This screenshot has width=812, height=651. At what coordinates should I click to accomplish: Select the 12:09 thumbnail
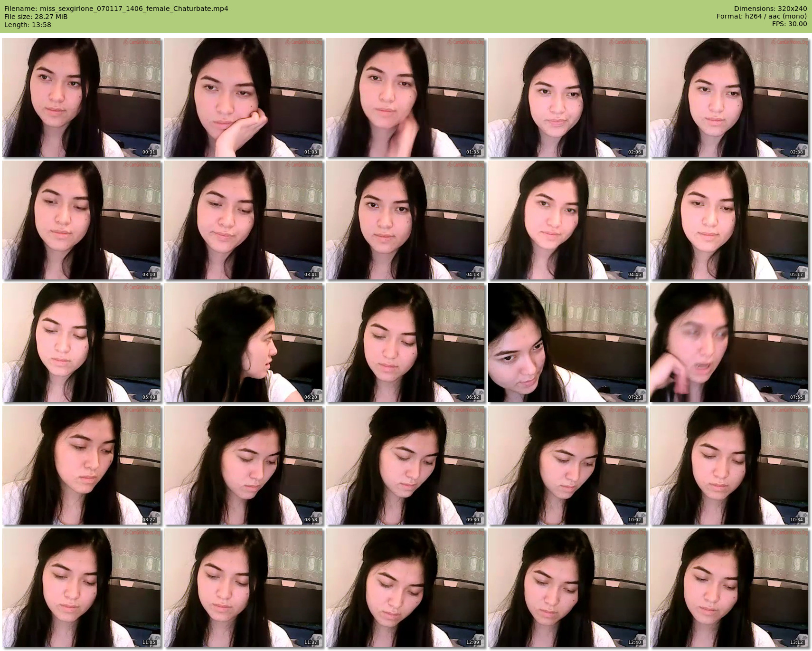tap(406, 588)
